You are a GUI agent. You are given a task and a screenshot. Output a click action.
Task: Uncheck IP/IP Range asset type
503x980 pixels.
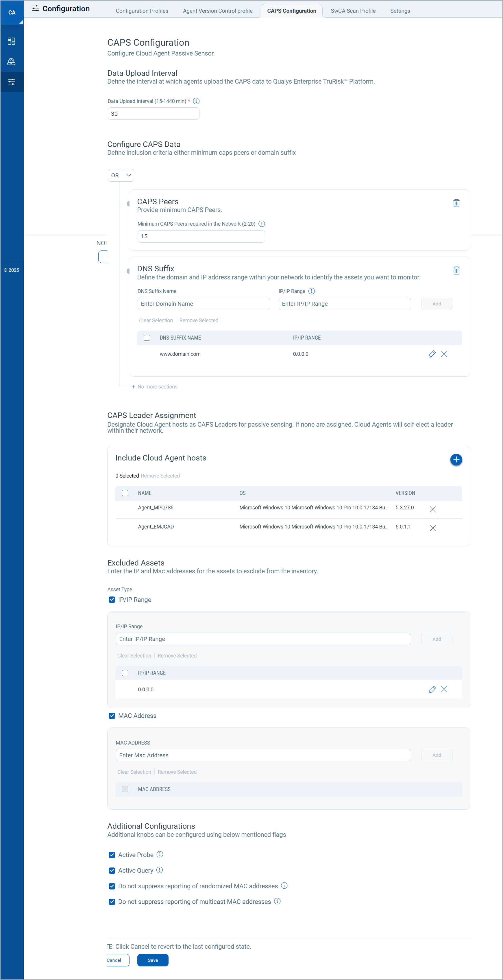pos(112,600)
